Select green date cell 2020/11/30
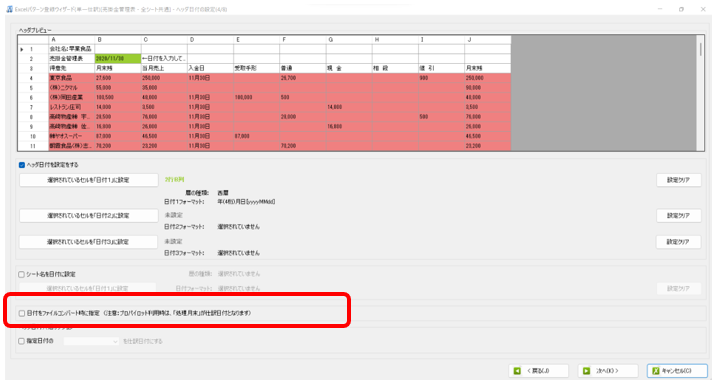The image size is (712, 381). pyautogui.click(x=118, y=59)
